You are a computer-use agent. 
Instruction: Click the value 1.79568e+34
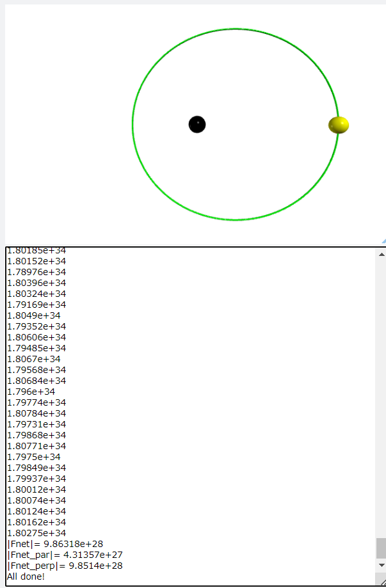pos(36,370)
